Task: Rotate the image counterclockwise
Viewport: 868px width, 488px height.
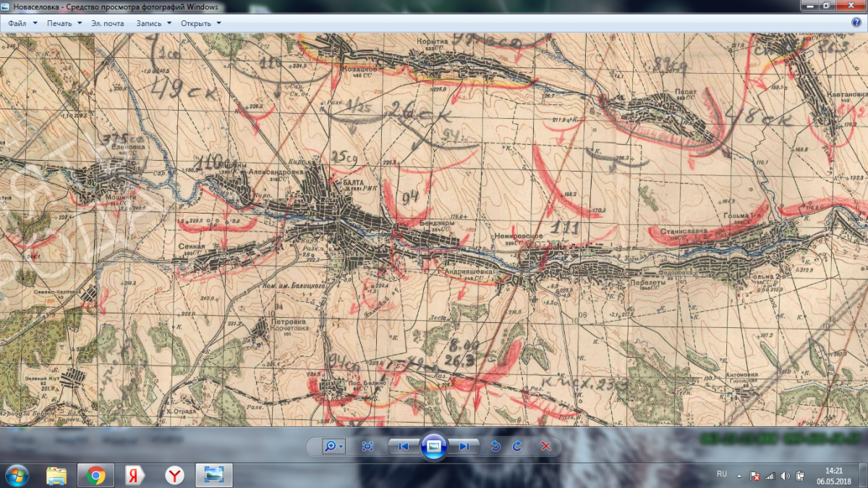Action: (495, 447)
